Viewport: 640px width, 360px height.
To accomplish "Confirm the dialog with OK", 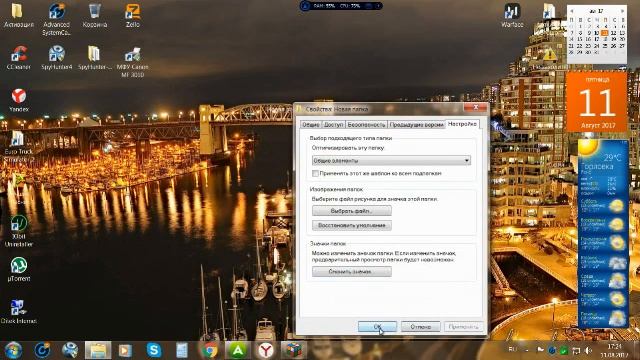I will coord(377,327).
